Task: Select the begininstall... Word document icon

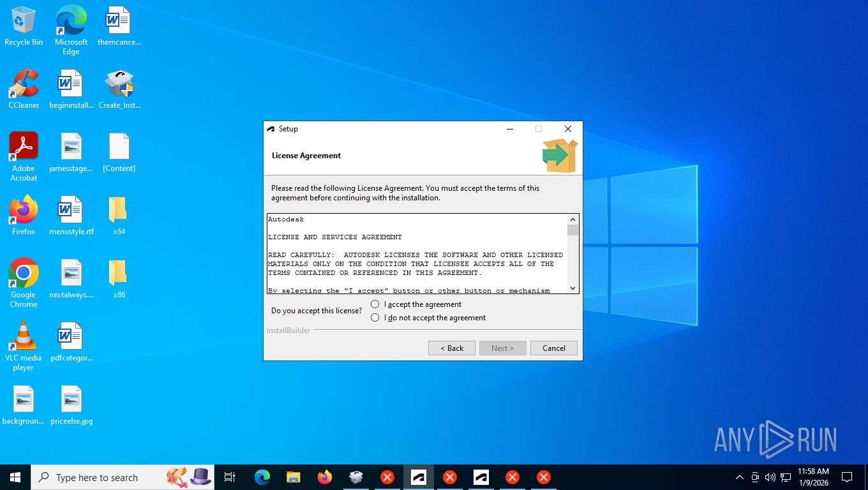Action: coord(71,90)
